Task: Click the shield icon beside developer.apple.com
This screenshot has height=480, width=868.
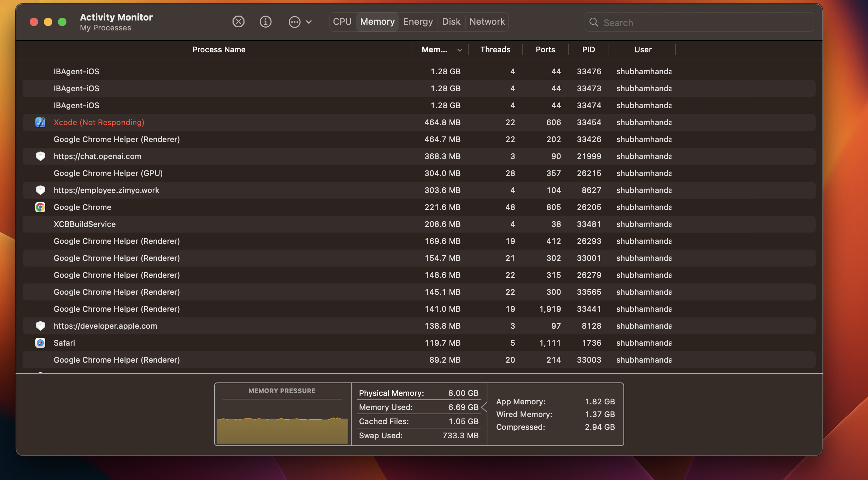Action: (x=40, y=326)
